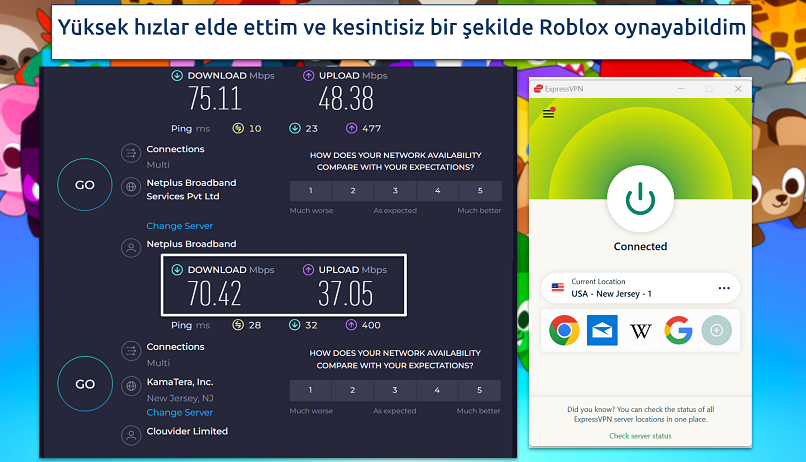Open the three-dot location options menu
Viewport: 806px width, 462px height.
pos(724,288)
